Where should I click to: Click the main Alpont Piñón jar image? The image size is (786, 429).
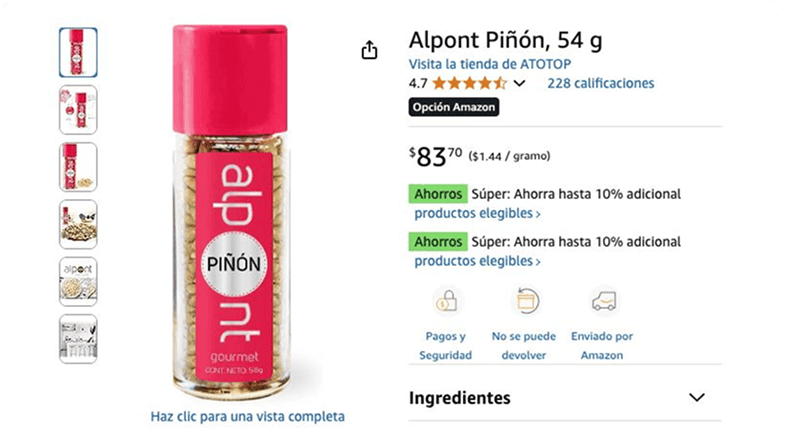pyautogui.click(x=231, y=213)
